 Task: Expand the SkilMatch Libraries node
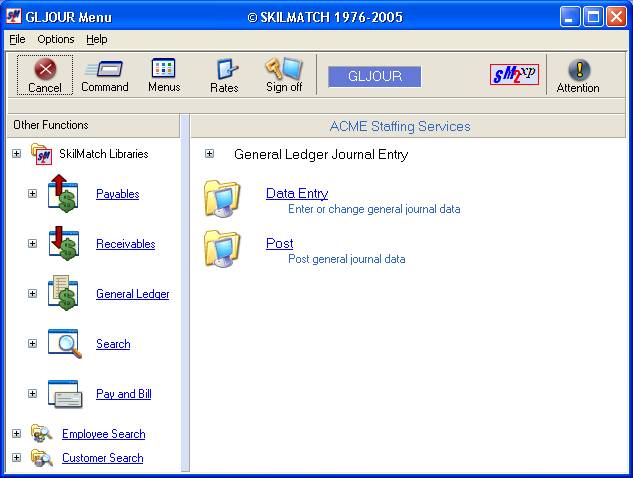17,154
